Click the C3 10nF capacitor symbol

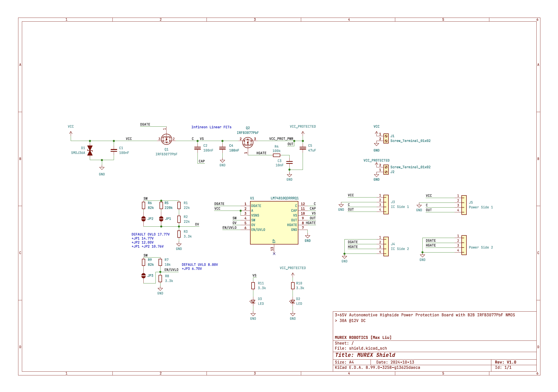pos(290,162)
